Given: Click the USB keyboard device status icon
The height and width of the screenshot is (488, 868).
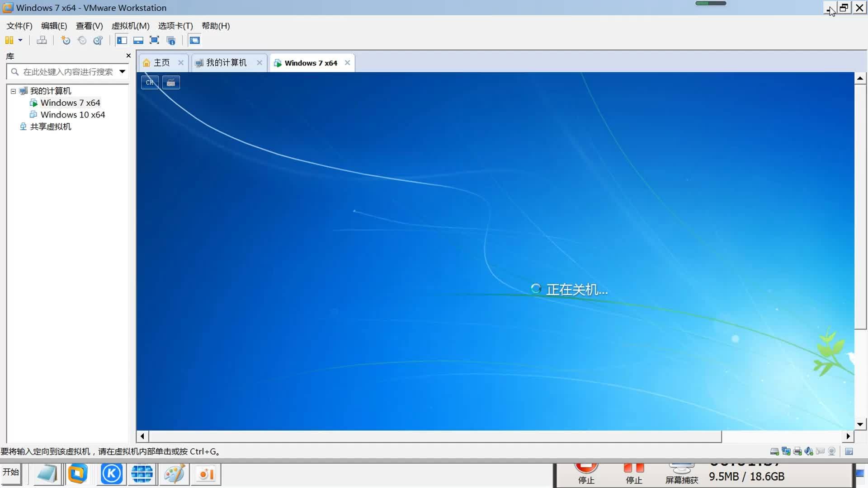Looking at the screenshot, I should (x=820, y=451).
